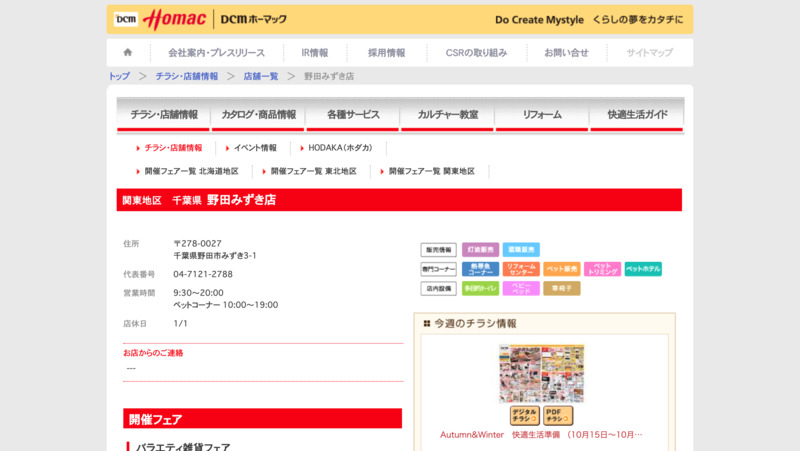The image size is (800, 451).
Task: Go to the home icon in navigation
Action: 128,52
